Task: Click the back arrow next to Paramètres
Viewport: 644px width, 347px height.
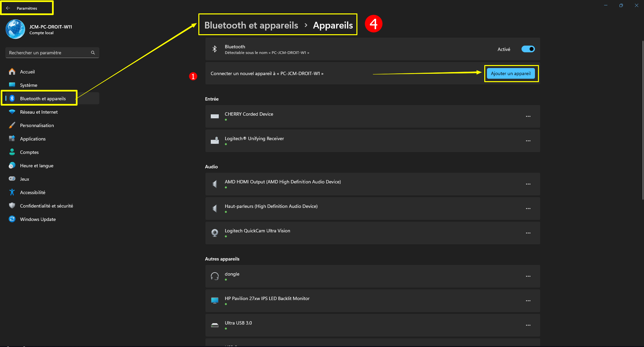Action: click(8, 8)
